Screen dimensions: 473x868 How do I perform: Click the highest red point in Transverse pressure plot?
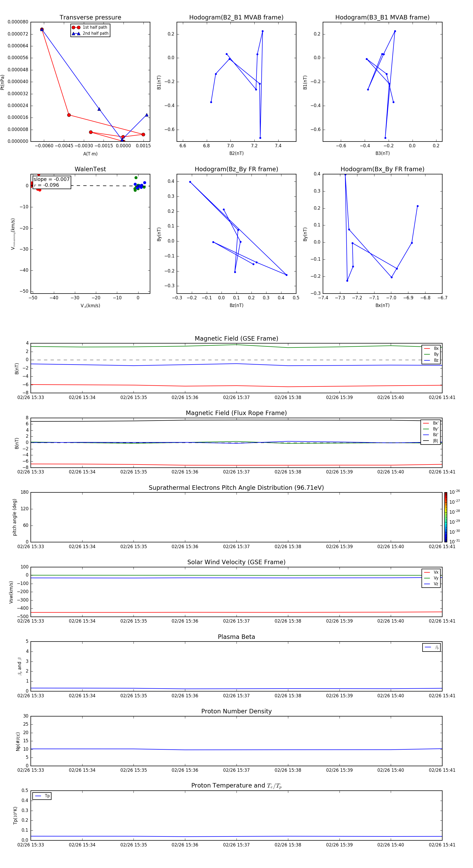[42, 29]
